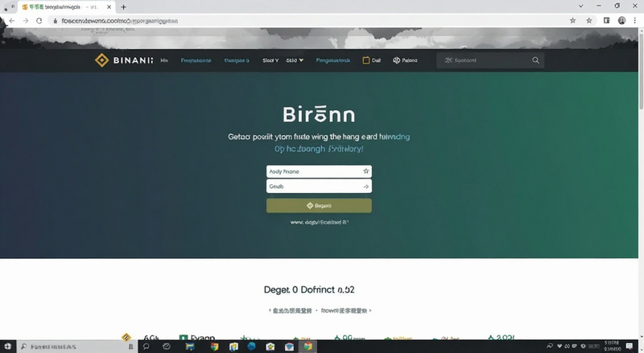644x353 pixels.
Task: Focus the first hero input field
Action: click(x=319, y=171)
